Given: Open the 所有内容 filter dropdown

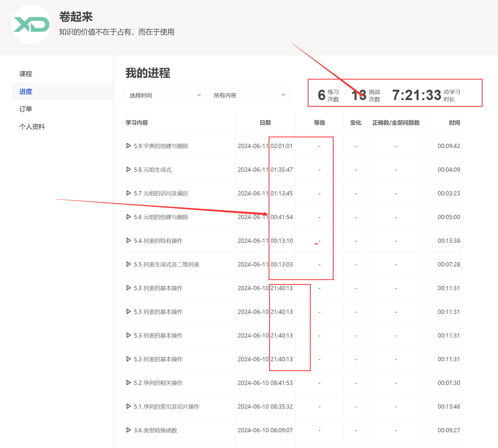Looking at the screenshot, I should 249,95.
